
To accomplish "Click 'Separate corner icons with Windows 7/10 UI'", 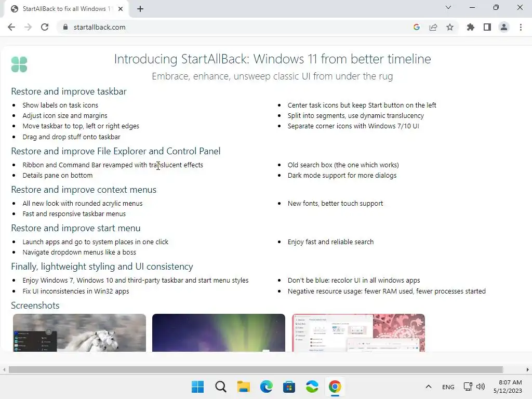I will 353,126.
